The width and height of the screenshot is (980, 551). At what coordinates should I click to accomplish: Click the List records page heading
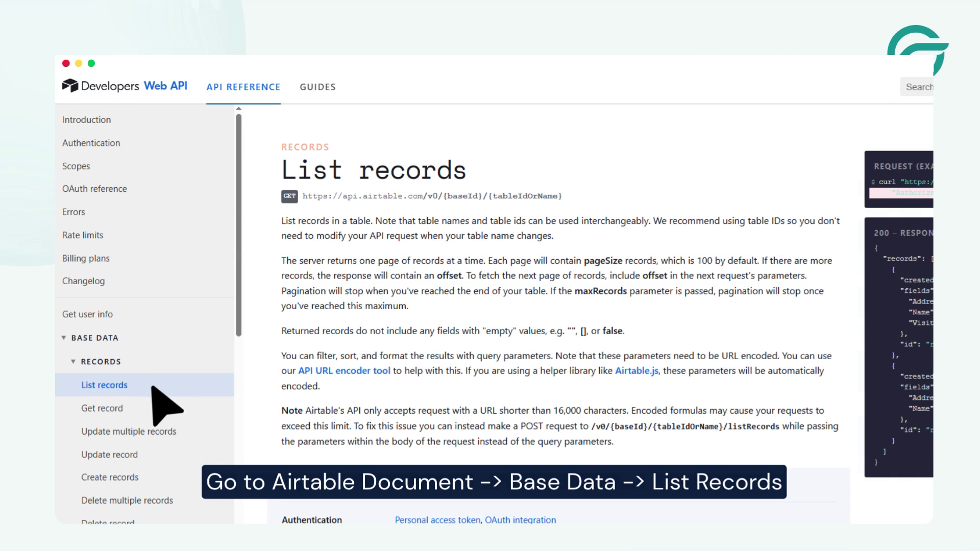374,170
